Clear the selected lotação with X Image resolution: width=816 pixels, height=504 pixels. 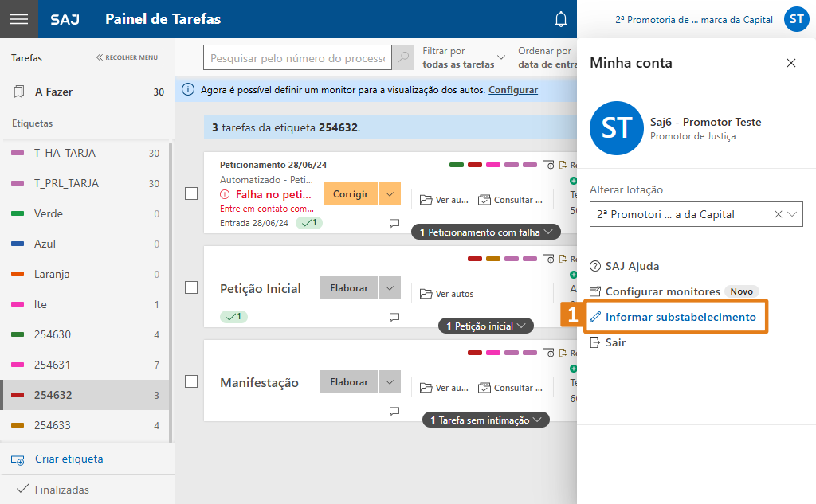(779, 214)
